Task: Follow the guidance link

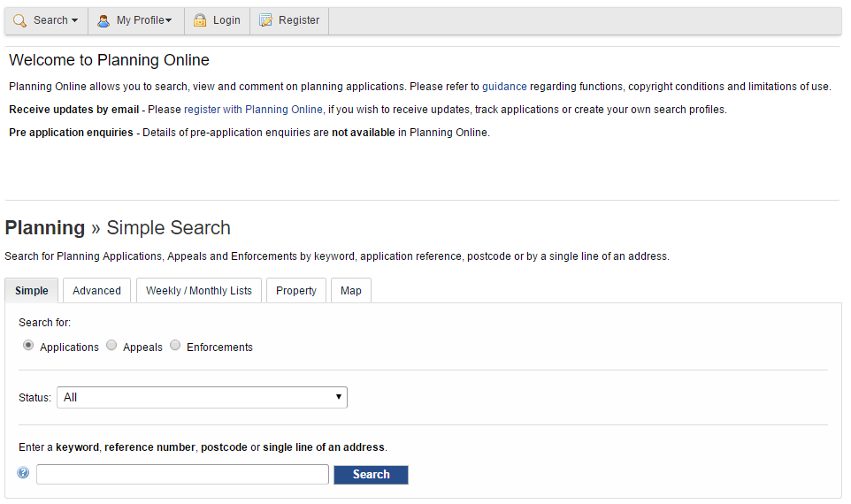Action: click(504, 87)
